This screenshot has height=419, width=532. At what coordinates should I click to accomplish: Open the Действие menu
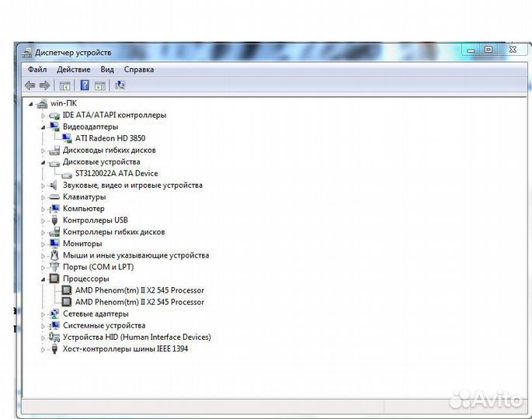73,69
